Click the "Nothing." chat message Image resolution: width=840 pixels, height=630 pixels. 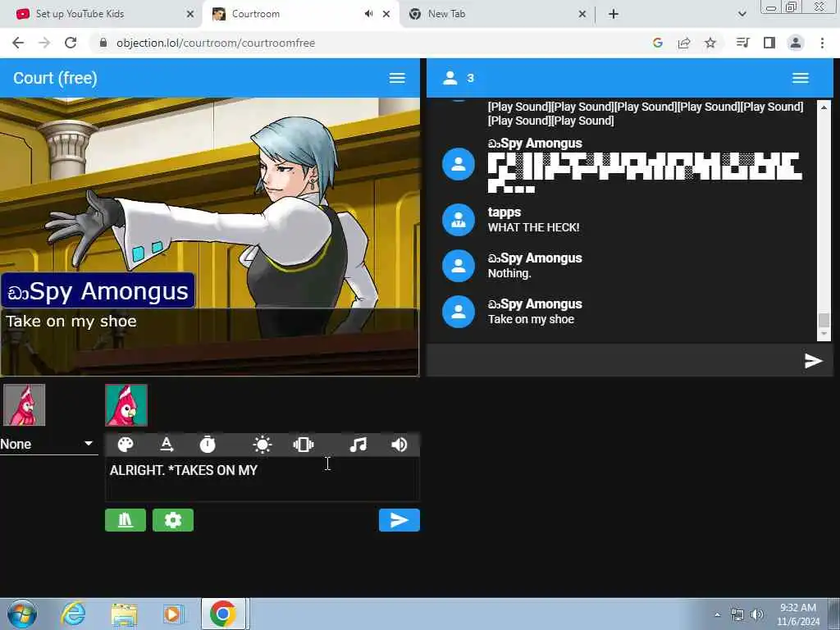[509, 273]
